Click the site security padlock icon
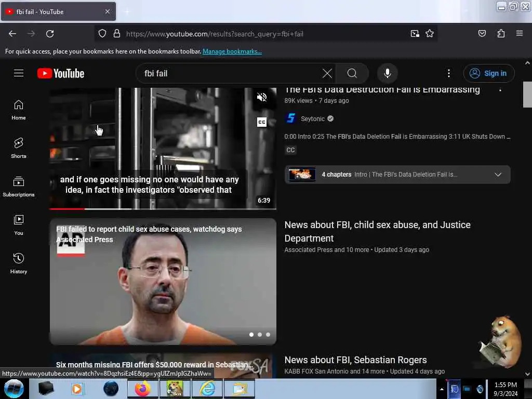Image resolution: width=532 pixels, height=399 pixels. (117, 34)
